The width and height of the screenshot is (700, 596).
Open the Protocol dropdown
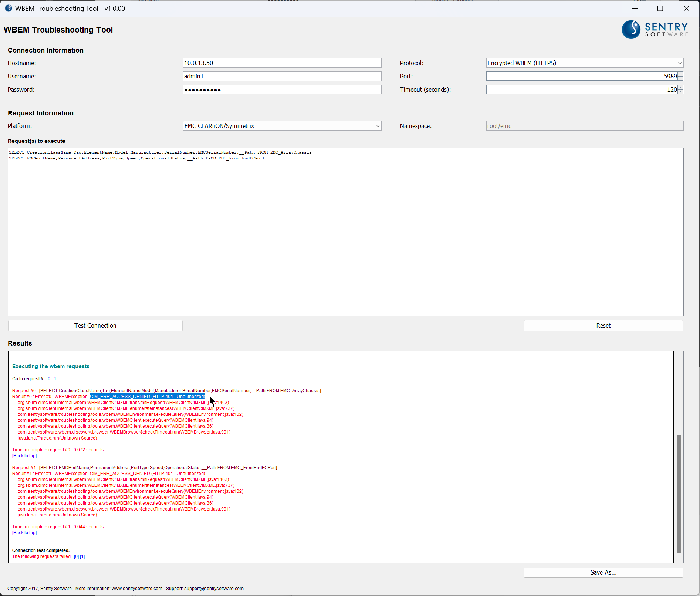coord(680,63)
